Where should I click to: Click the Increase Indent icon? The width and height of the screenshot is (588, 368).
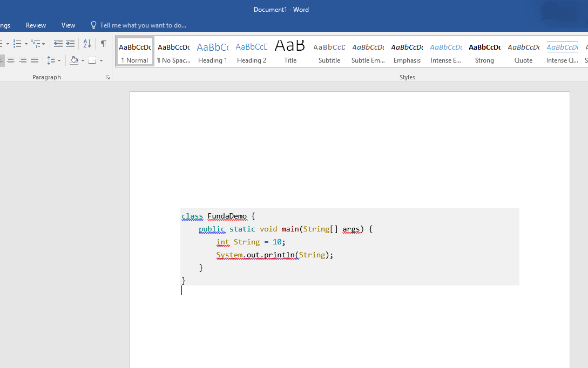70,44
